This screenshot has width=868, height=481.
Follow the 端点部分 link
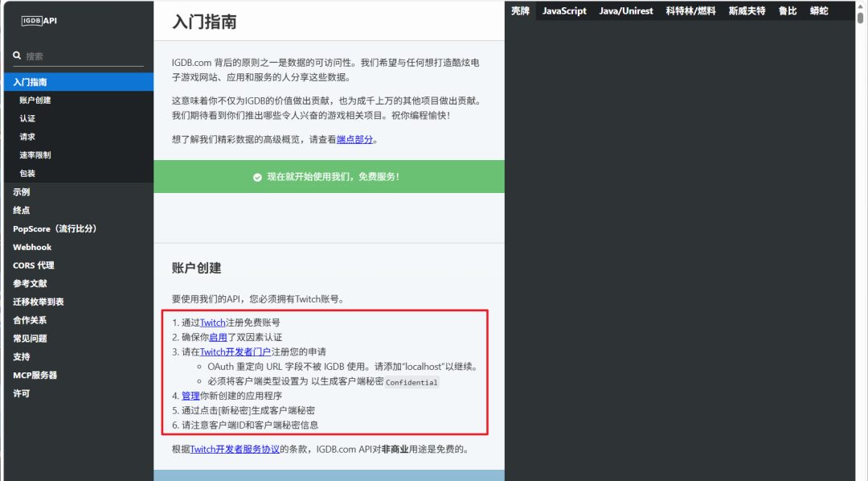click(355, 140)
